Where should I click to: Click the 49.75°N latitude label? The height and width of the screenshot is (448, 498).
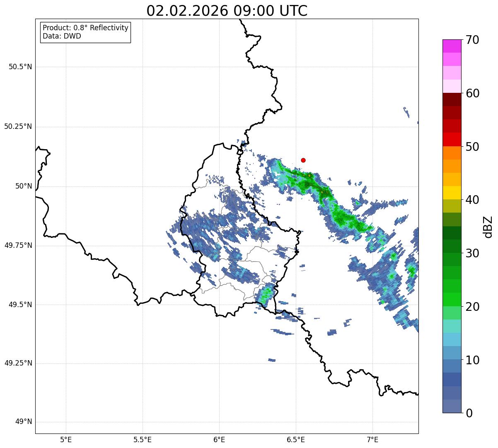pos(18,245)
